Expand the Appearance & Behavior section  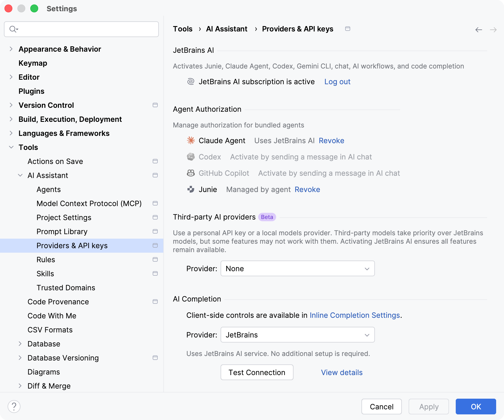11,49
